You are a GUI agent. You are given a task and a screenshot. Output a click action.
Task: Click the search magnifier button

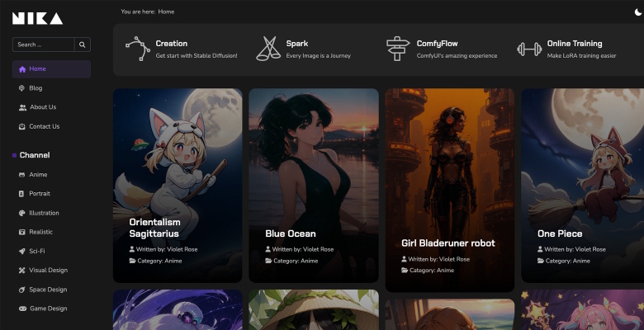(82, 45)
